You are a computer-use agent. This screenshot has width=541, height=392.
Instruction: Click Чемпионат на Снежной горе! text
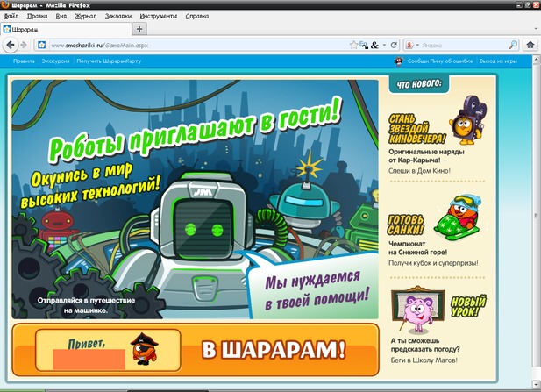[418, 248]
